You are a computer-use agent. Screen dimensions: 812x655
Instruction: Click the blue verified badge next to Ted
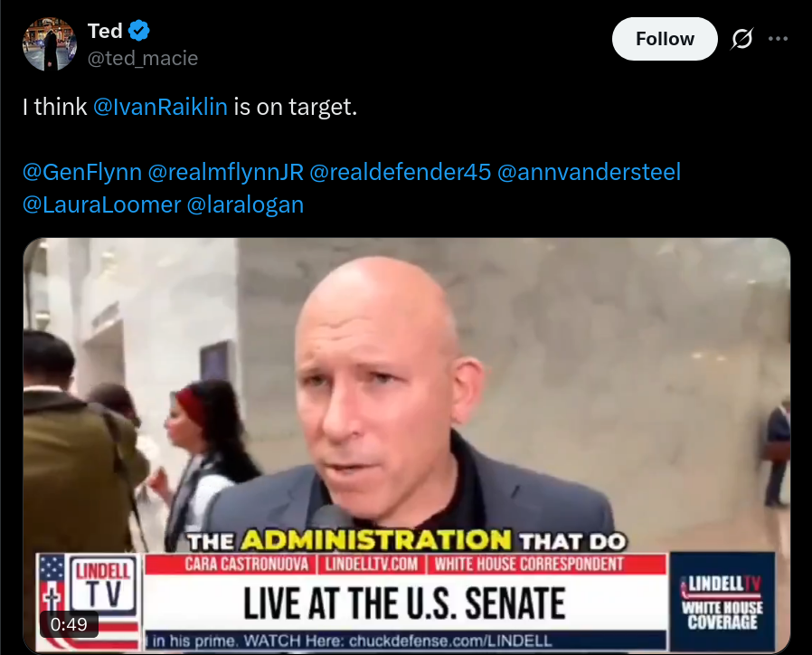click(x=138, y=31)
